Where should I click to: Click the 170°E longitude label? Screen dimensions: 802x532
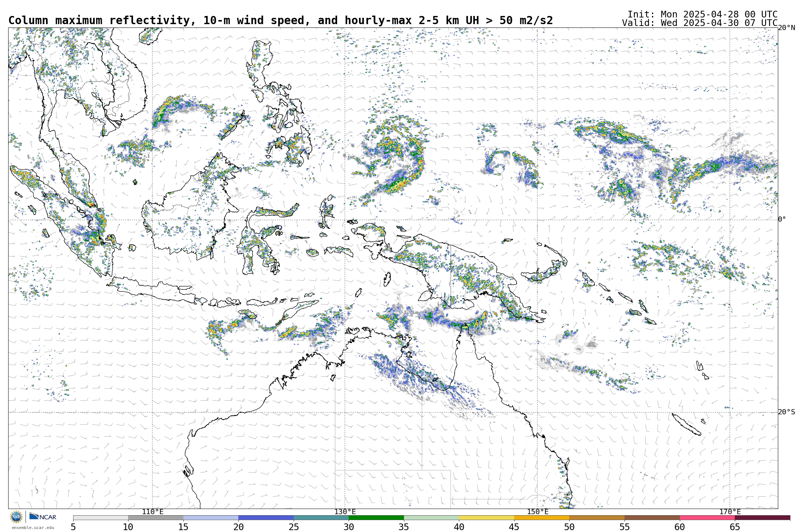730,512
